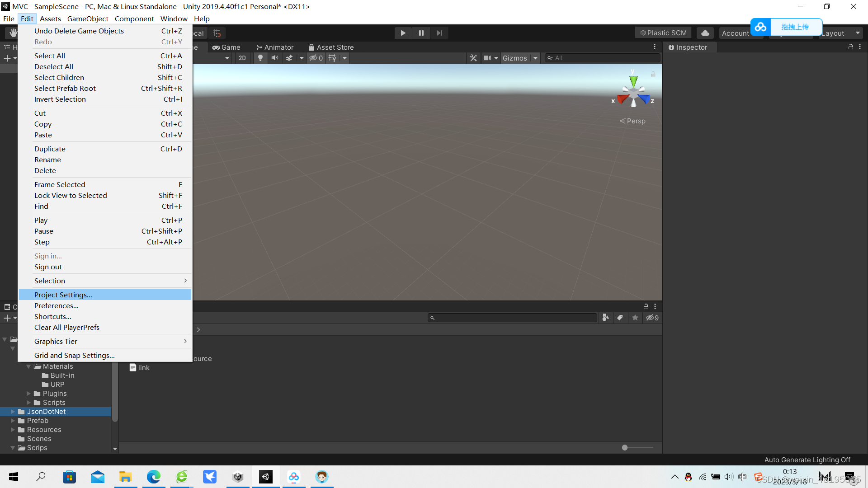Image resolution: width=868 pixels, height=488 pixels.
Task: Click the Step frame button
Action: [x=439, y=33]
